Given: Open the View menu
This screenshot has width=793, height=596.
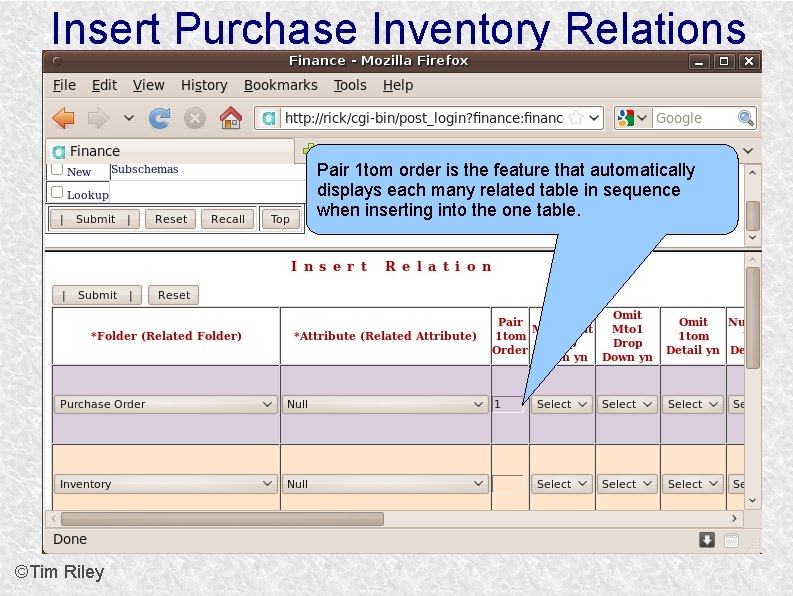Looking at the screenshot, I should (149, 85).
